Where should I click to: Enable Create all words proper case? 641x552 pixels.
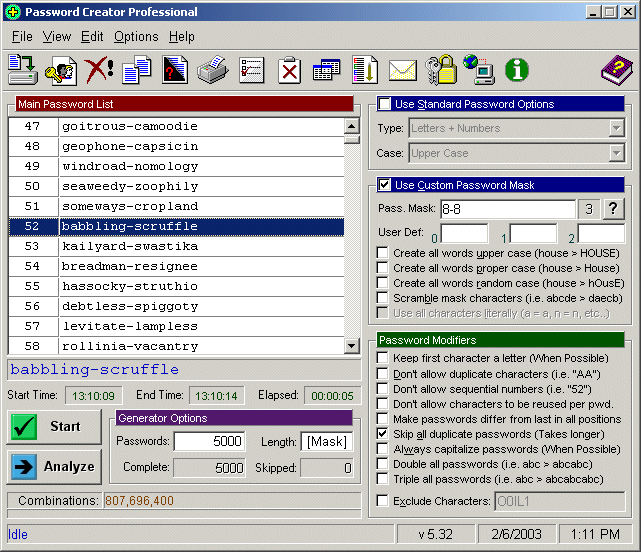tap(383, 268)
